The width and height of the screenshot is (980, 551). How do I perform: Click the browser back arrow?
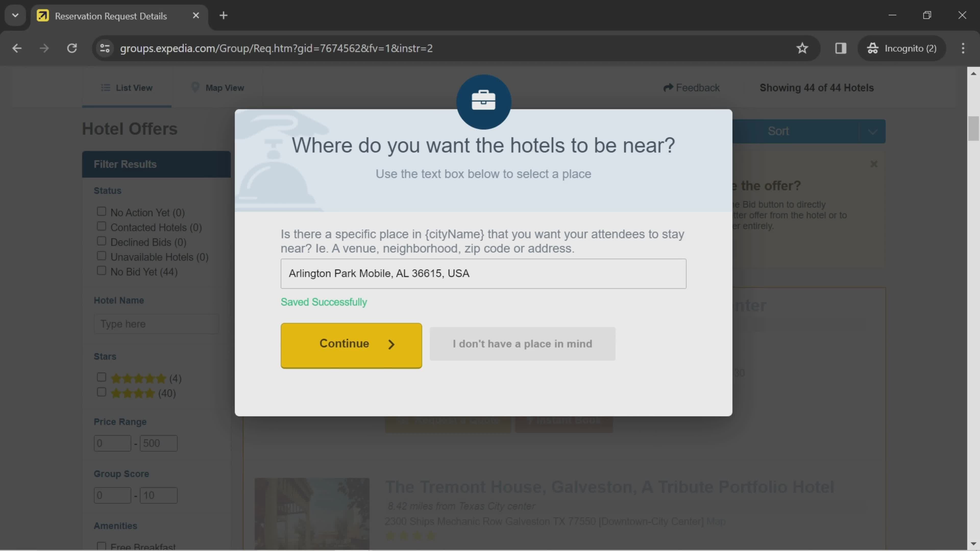pyautogui.click(x=17, y=48)
